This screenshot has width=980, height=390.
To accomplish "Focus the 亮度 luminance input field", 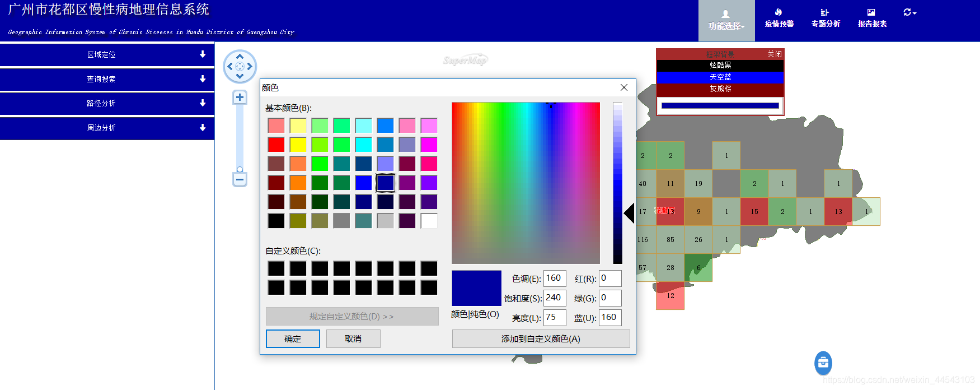I will [555, 318].
